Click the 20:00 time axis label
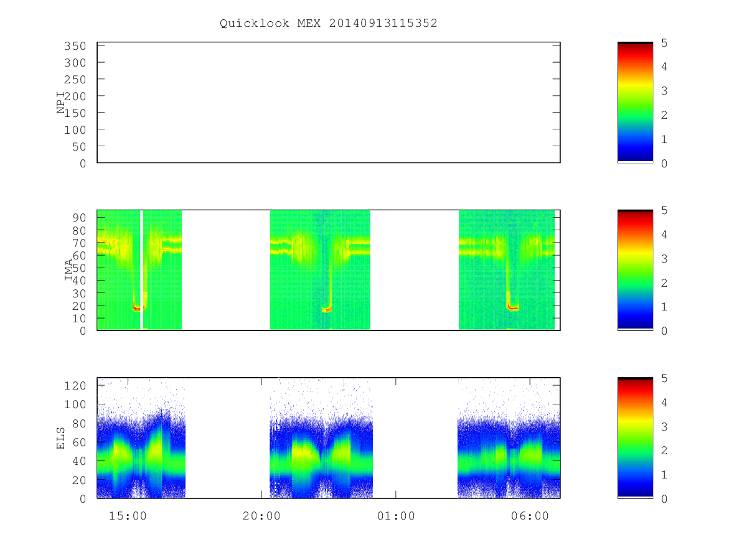 click(261, 516)
